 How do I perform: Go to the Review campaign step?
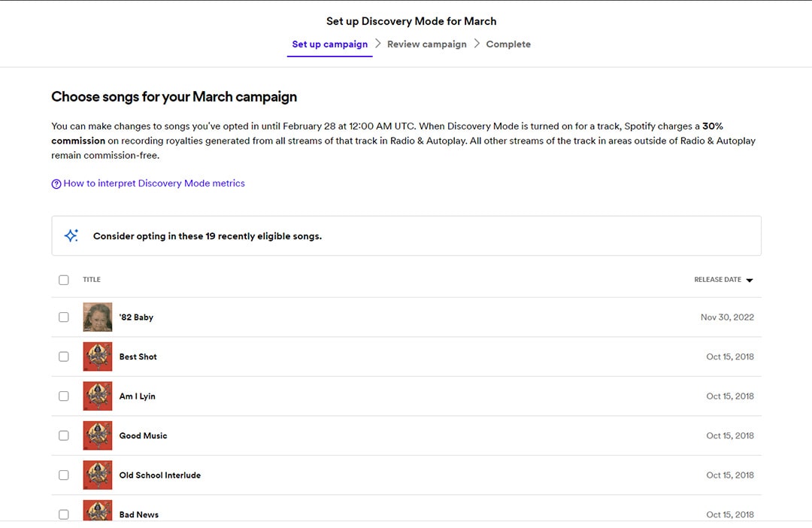tap(427, 44)
